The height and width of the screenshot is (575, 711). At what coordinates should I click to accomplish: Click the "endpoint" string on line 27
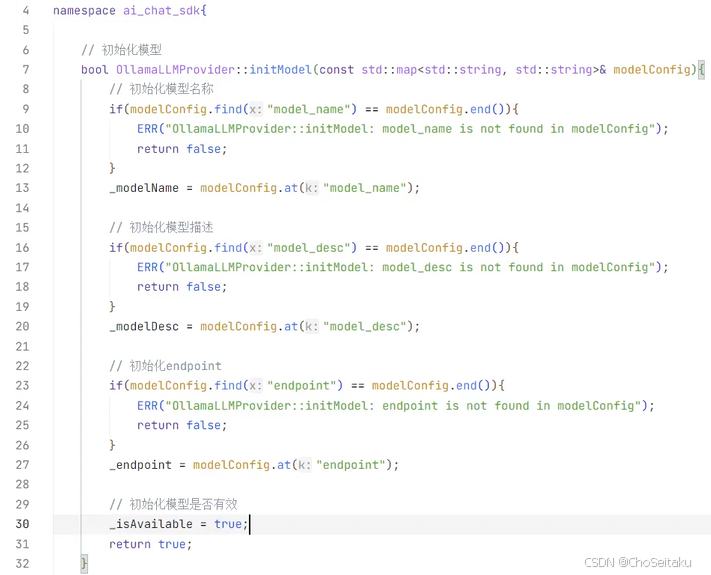point(351,465)
